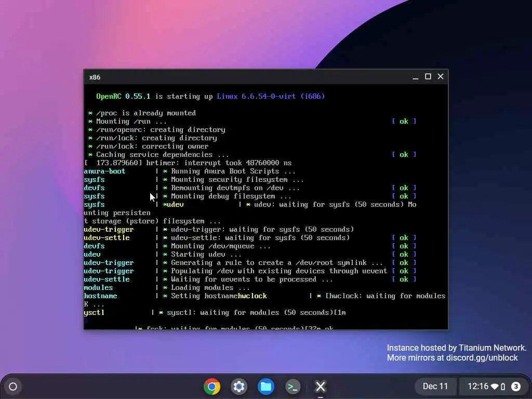
Task: Click 'Mounting debug filesystem' line
Action: click(231, 196)
